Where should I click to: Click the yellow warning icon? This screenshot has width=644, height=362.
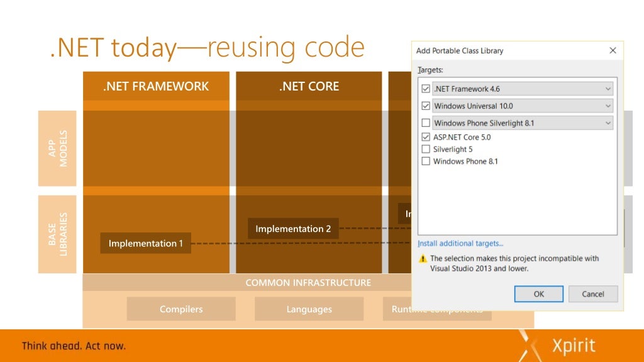point(423,258)
